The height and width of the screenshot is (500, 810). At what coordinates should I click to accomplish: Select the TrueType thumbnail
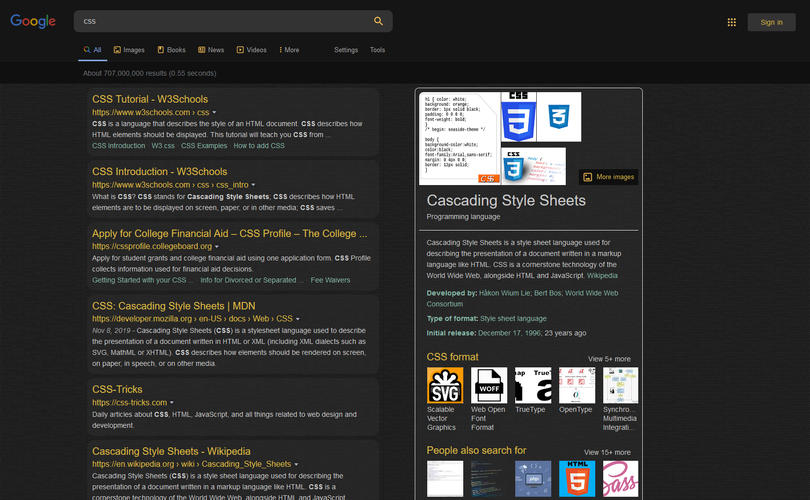pyautogui.click(x=533, y=385)
